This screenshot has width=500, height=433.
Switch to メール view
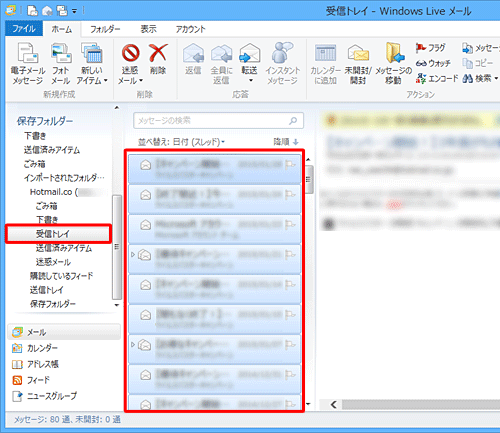pos(64,332)
